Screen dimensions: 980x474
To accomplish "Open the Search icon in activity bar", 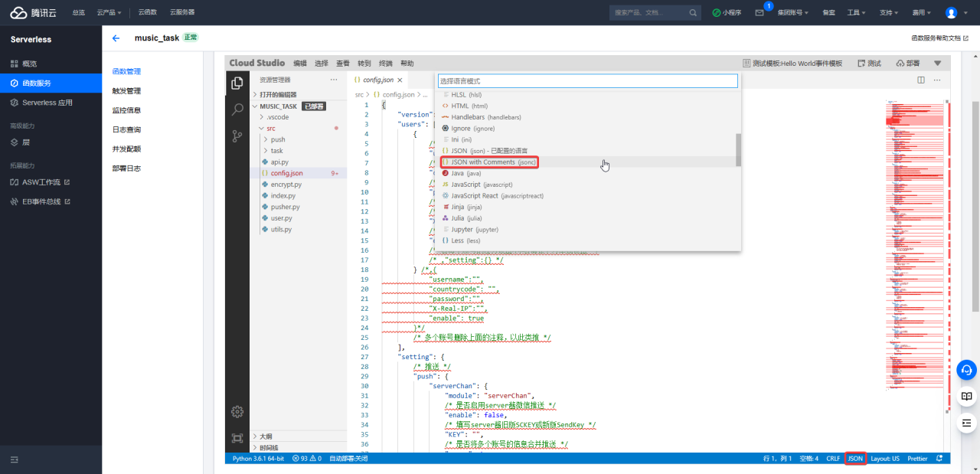I will tap(237, 110).
